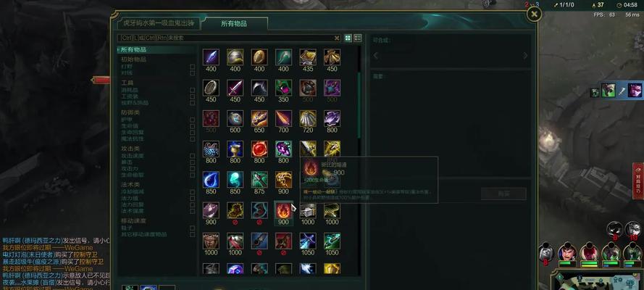Pick the sword item costing 450
644x290 pixels.
point(235,88)
